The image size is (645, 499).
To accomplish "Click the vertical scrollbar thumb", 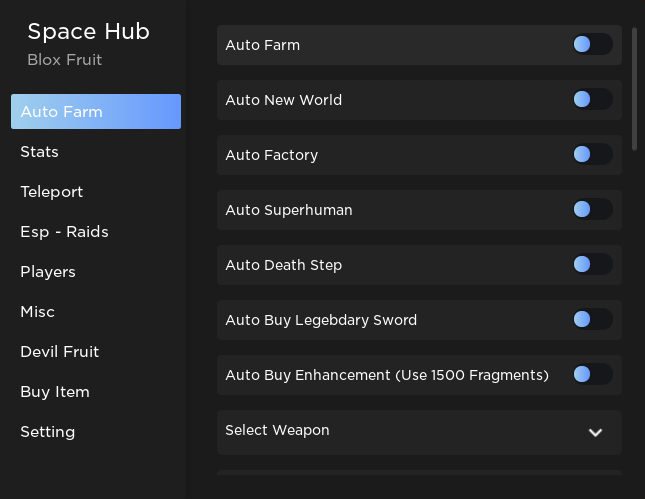I will (x=634, y=89).
